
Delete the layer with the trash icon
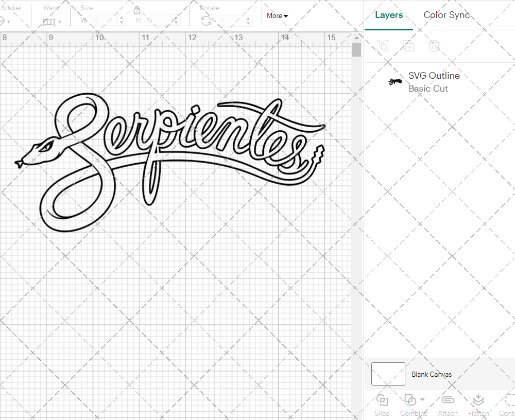[x=434, y=46]
